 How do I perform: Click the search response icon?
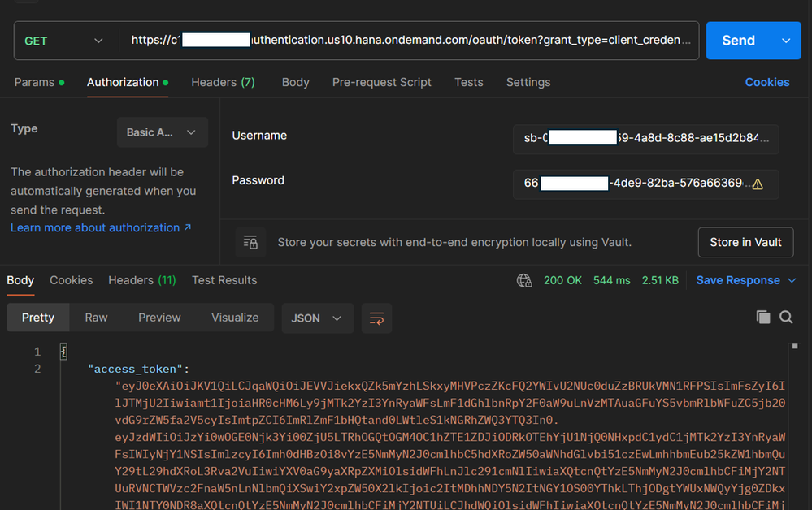coord(786,317)
